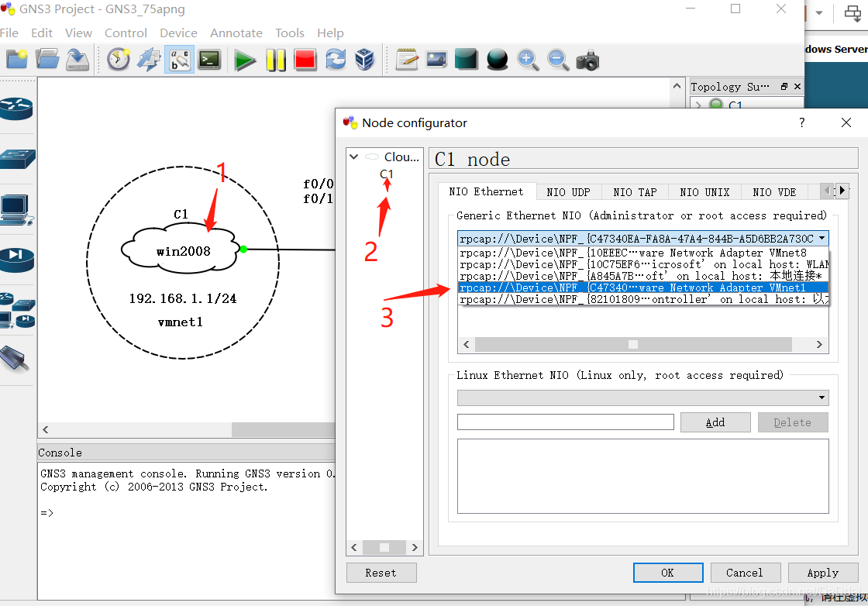
Task: Float the Topology Summary panel
Action: (x=784, y=86)
